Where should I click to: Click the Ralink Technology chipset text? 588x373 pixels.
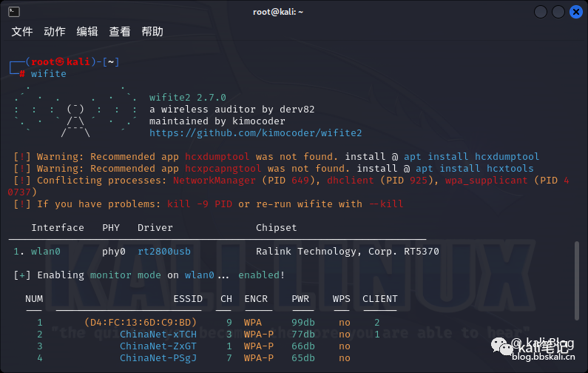pyautogui.click(x=347, y=252)
